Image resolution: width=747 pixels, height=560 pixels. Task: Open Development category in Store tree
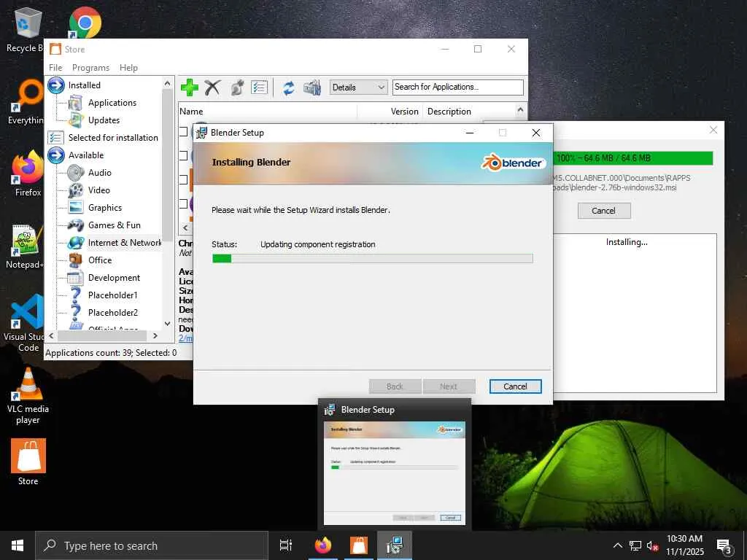point(114,278)
